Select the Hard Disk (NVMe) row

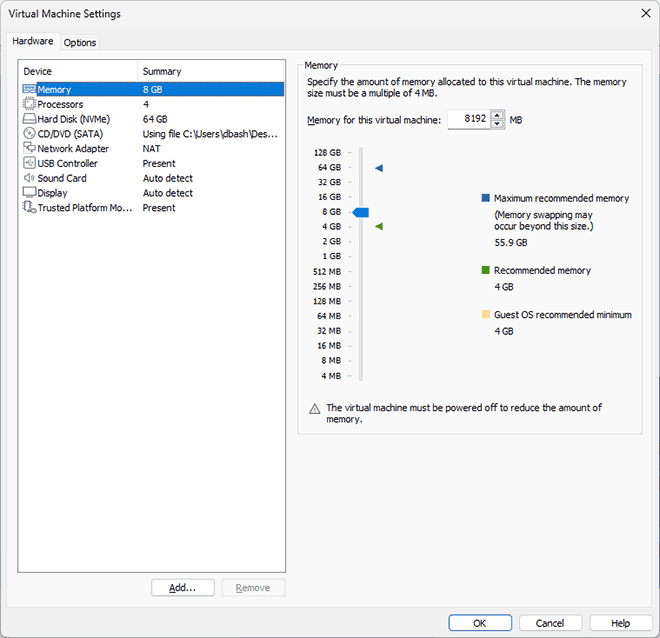pyautogui.click(x=153, y=119)
